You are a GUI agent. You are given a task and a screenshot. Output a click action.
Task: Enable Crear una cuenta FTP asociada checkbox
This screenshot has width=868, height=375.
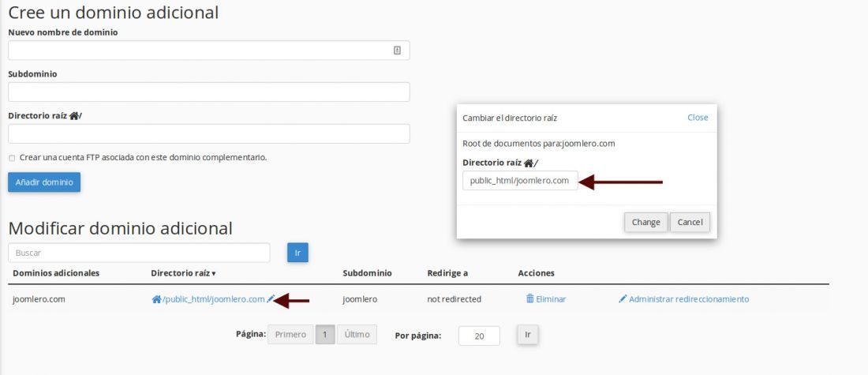point(12,158)
